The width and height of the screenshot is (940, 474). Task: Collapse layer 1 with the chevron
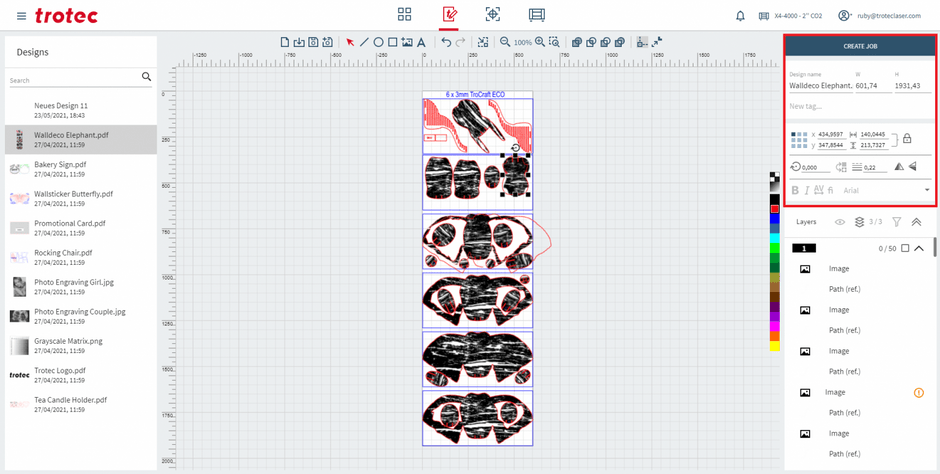pos(919,248)
